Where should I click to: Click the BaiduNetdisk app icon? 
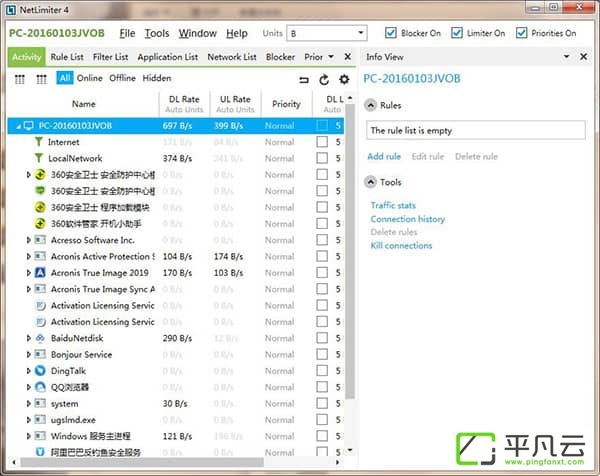coord(40,338)
